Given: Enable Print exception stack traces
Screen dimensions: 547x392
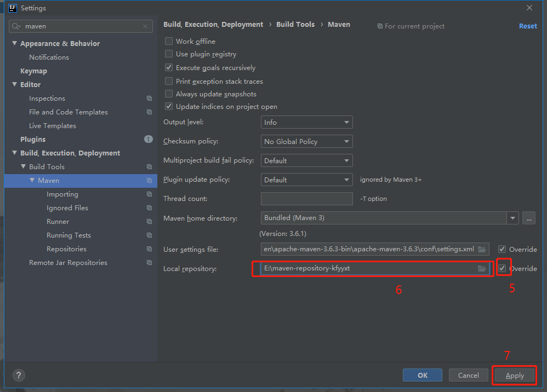Looking at the screenshot, I should (x=169, y=81).
